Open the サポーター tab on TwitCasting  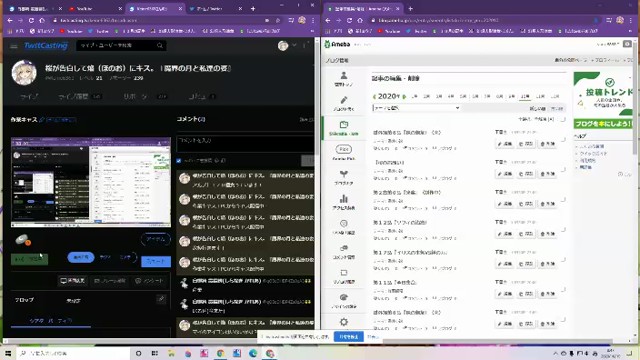pos(145,96)
